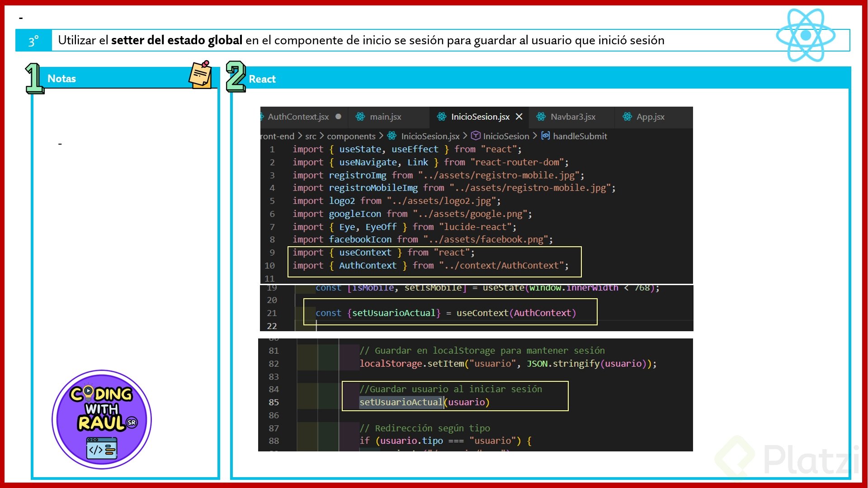Click line number 21 in the gutter
The width and height of the screenshot is (868, 488).
pos(272,313)
